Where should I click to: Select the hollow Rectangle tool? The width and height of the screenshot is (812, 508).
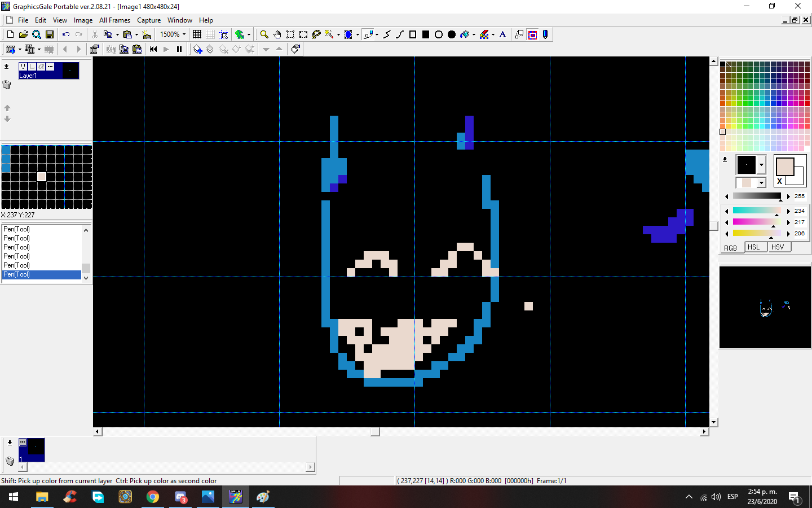[413, 34]
